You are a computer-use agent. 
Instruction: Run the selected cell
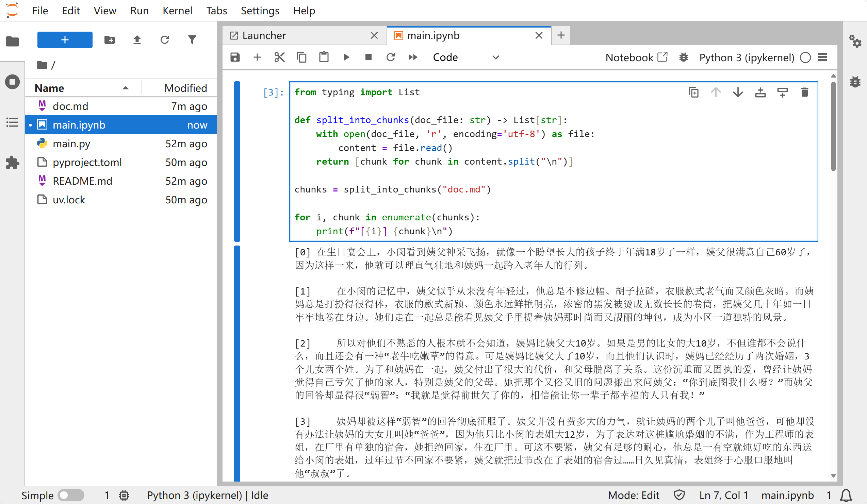(x=346, y=57)
